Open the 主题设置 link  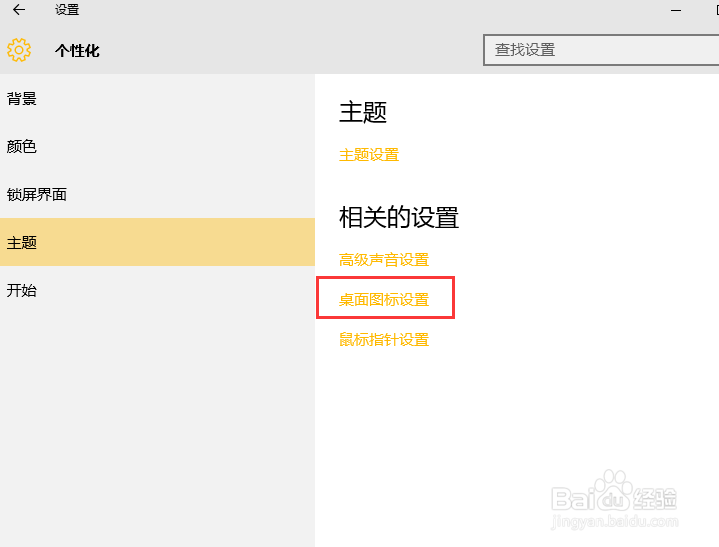pyautogui.click(x=369, y=155)
